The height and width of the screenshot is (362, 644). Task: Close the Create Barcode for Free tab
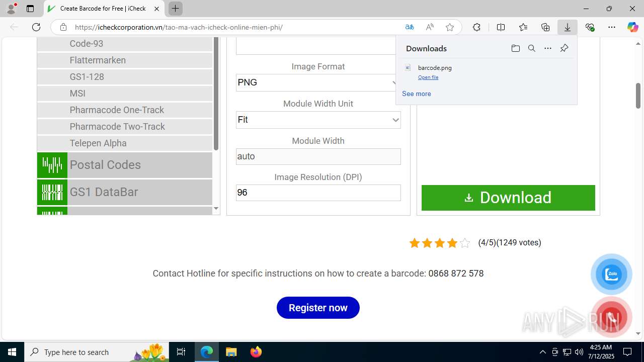point(156,9)
